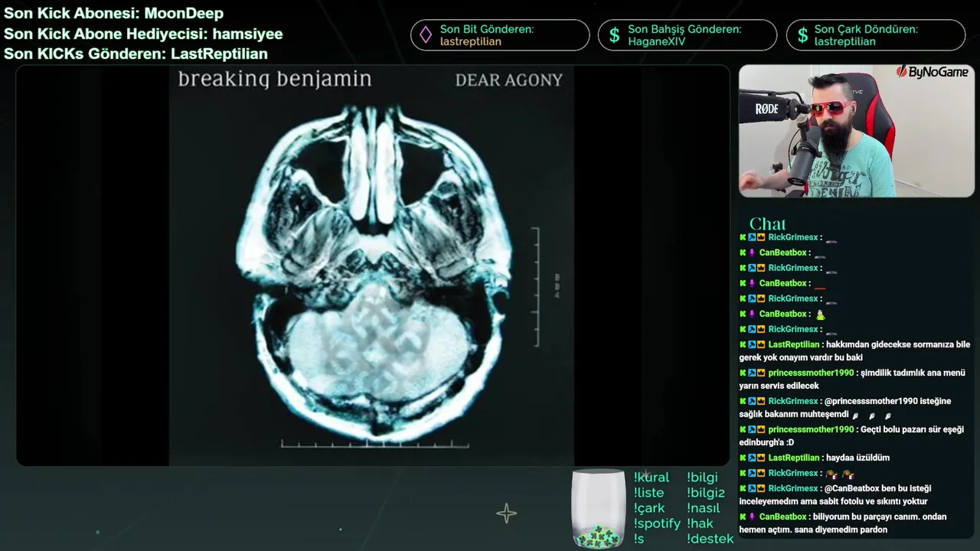Click the streamer webcam feed
The height and width of the screenshot is (551, 980).
(x=856, y=131)
